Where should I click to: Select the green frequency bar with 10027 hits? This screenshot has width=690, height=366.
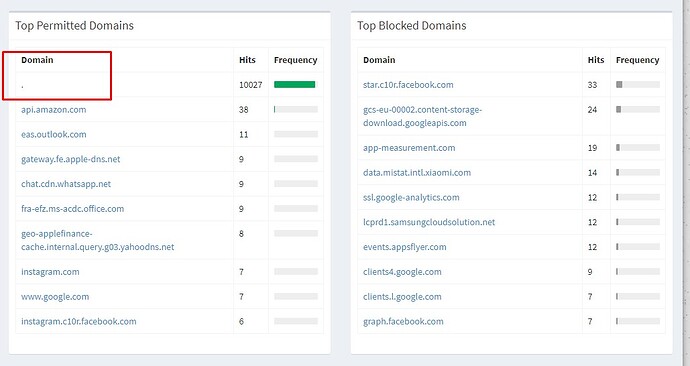[294, 84]
